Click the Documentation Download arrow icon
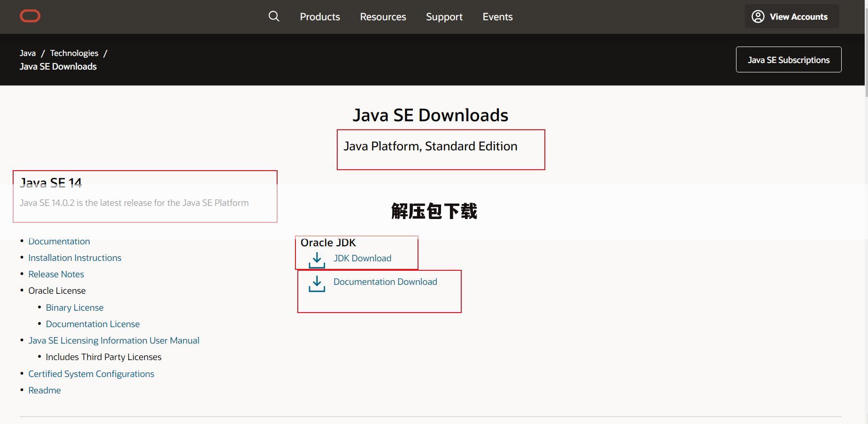The width and height of the screenshot is (868, 424). click(317, 283)
